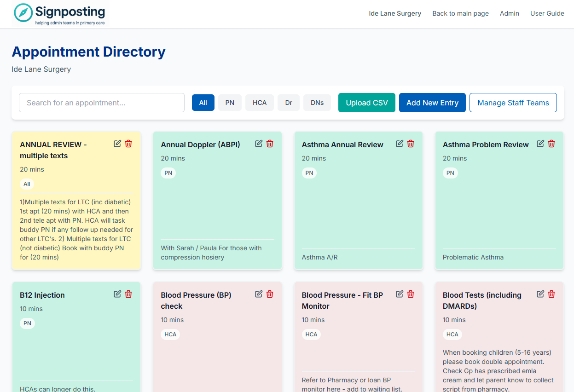Delete the Asthma Problem Review card
This screenshot has height=392, width=574.
pos(551,144)
